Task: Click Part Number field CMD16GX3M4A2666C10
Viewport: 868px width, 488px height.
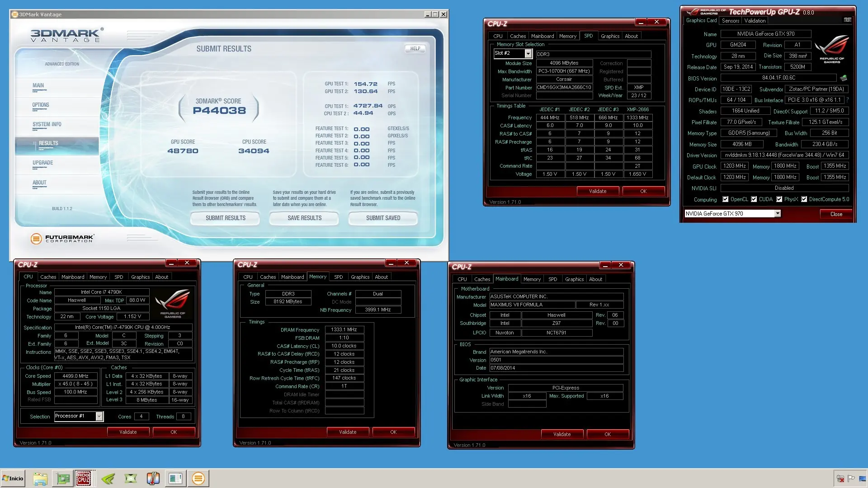Action: [x=564, y=88]
